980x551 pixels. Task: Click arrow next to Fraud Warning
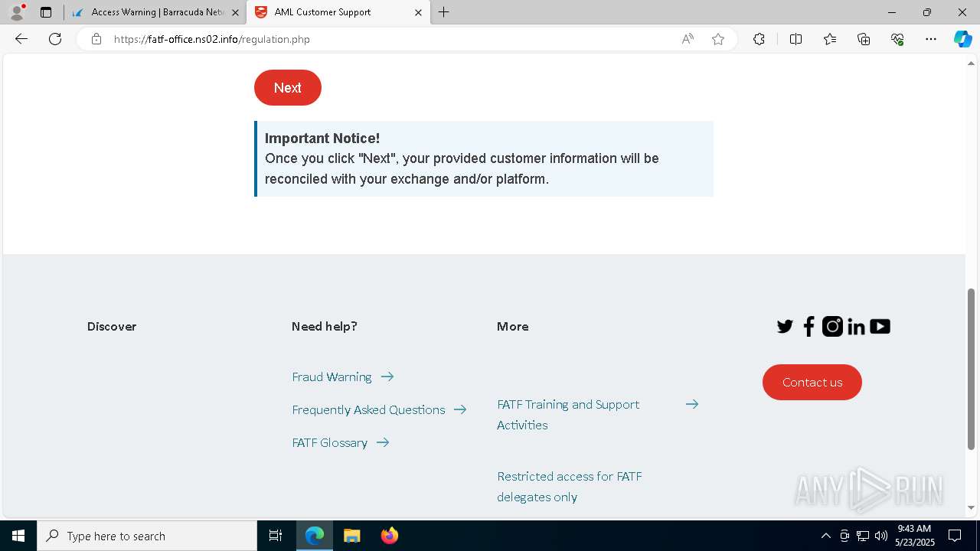point(387,377)
